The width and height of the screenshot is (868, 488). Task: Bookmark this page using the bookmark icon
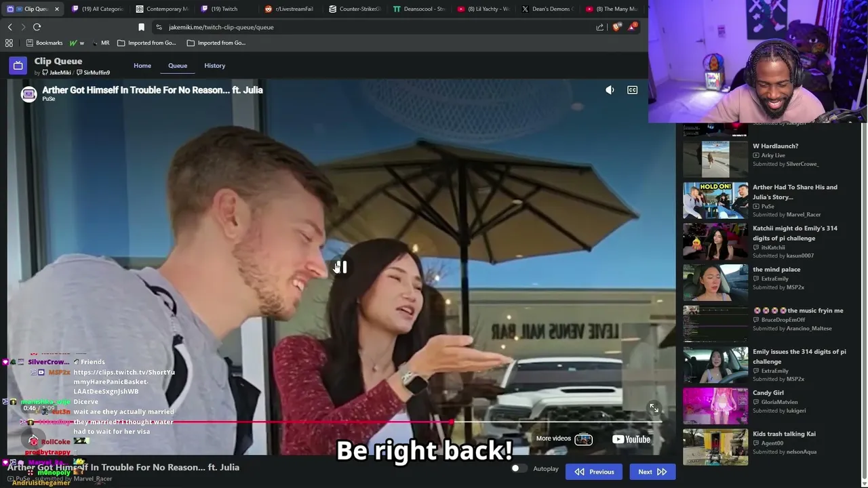click(141, 27)
